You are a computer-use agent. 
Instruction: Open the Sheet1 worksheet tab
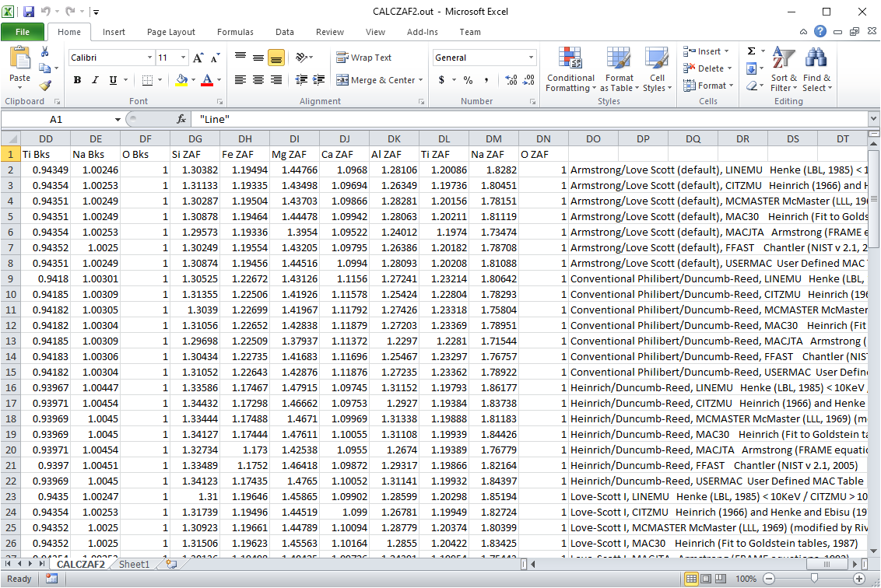[x=134, y=565]
